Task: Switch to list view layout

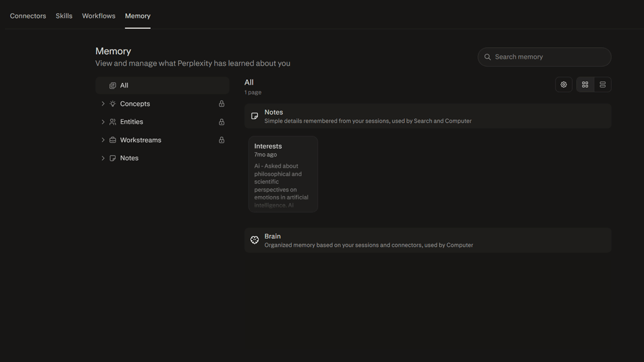Action: coord(602,85)
